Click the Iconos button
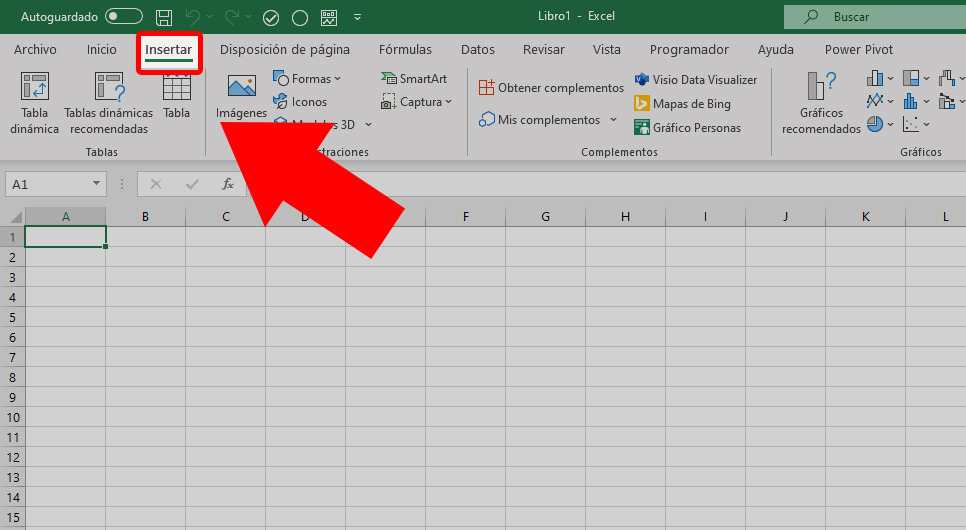The image size is (966, 530). 301,102
